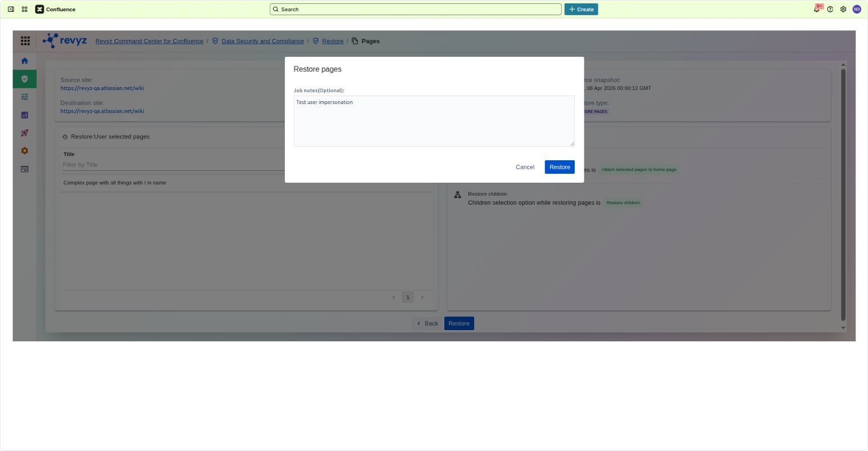Confirm Restore in the Restore pages dialog

pos(560,167)
